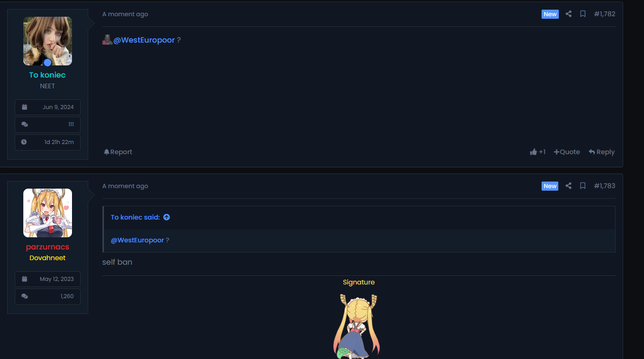
Task: Click small avatar beside @WestEuropoor mention
Action: pyautogui.click(x=107, y=40)
